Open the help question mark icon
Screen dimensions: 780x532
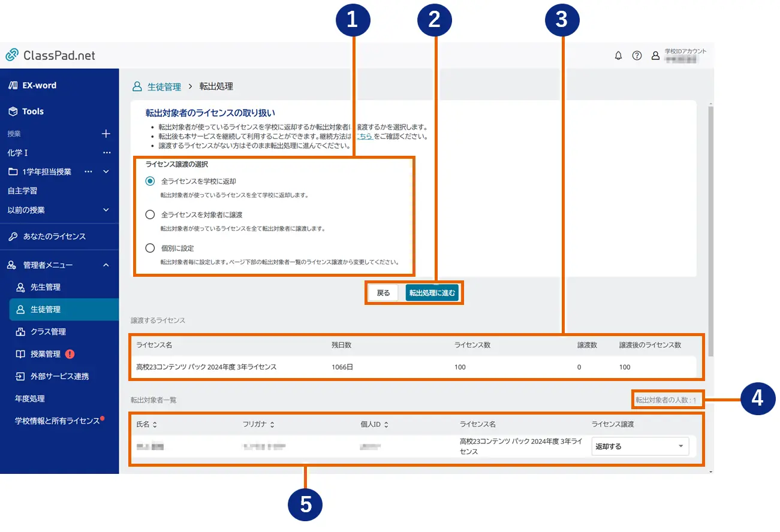(x=637, y=56)
